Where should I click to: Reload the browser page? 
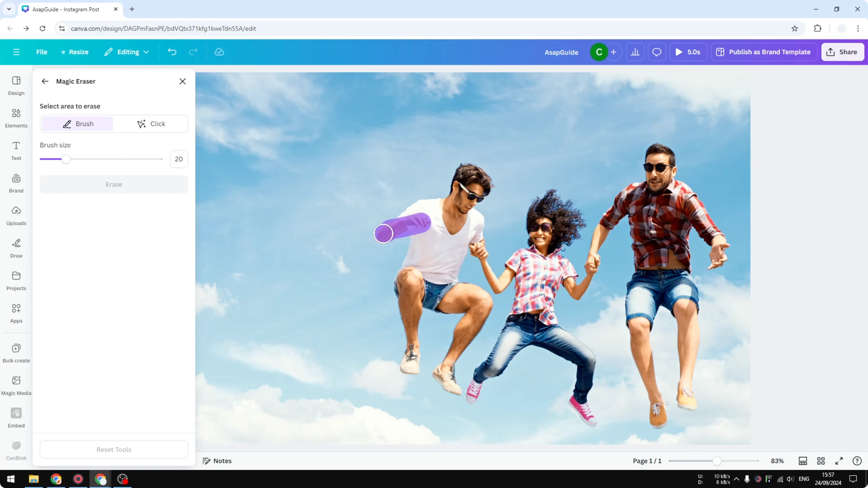(x=42, y=29)
